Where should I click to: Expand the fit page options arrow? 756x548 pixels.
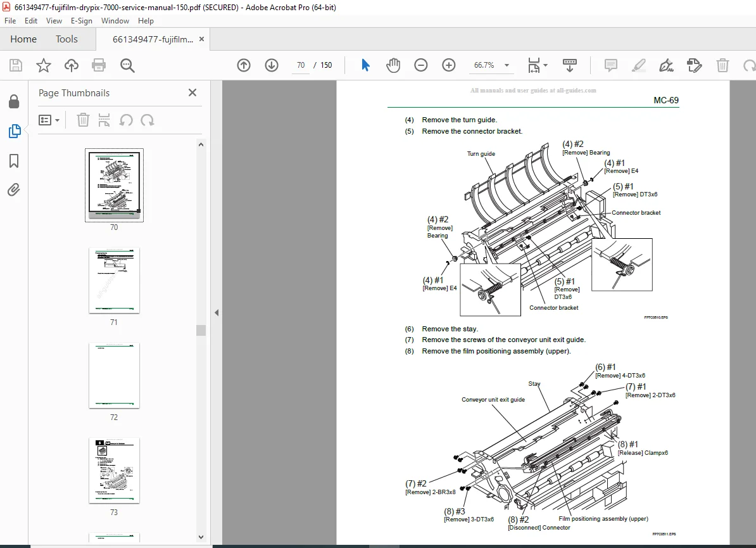click(545, 65)
